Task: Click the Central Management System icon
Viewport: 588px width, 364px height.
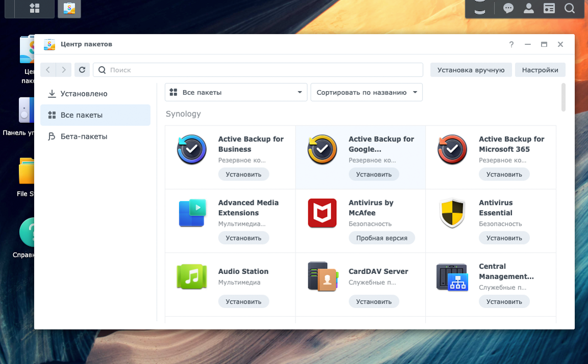Action: click(452, 277)
